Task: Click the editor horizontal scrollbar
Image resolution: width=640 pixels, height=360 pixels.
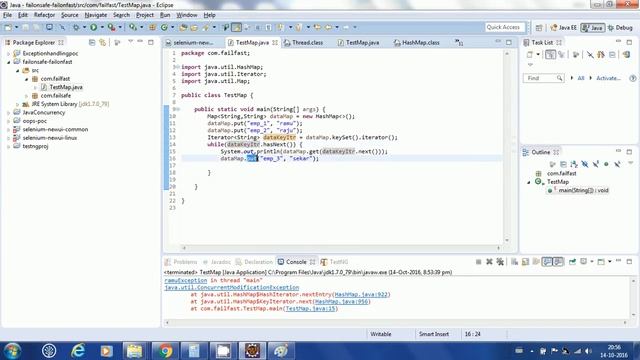Action: pos(341,248)
